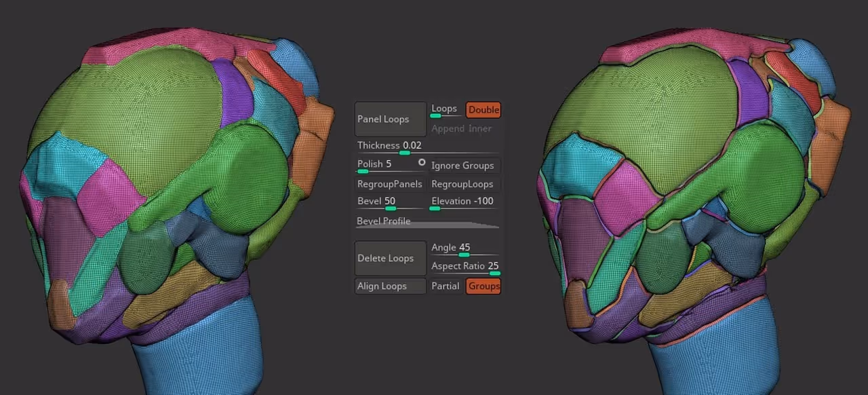Click the Delete Loops button
Screen dimensions: 868x395
[x=391, y=259]
